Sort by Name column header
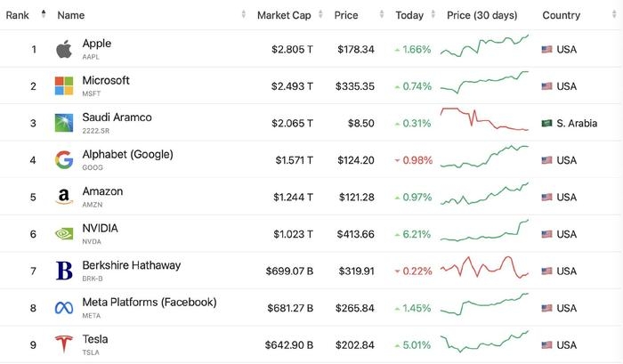 71,15
